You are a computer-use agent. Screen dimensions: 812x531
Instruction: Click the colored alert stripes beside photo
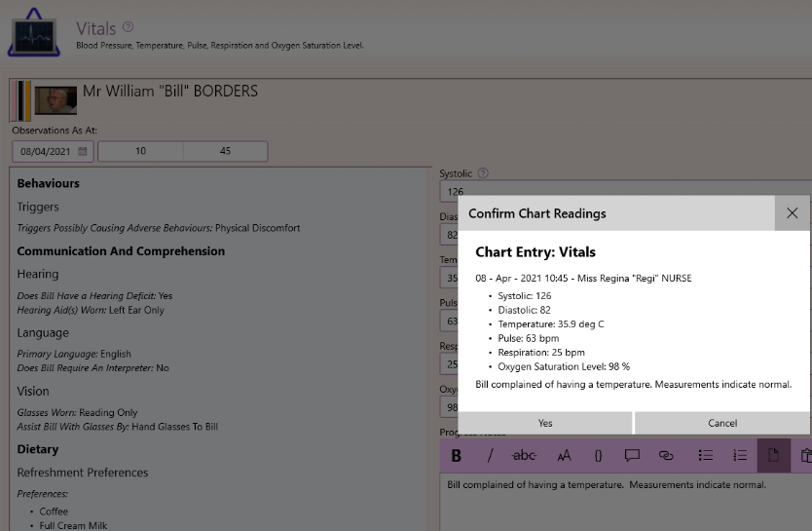point(21,100)
